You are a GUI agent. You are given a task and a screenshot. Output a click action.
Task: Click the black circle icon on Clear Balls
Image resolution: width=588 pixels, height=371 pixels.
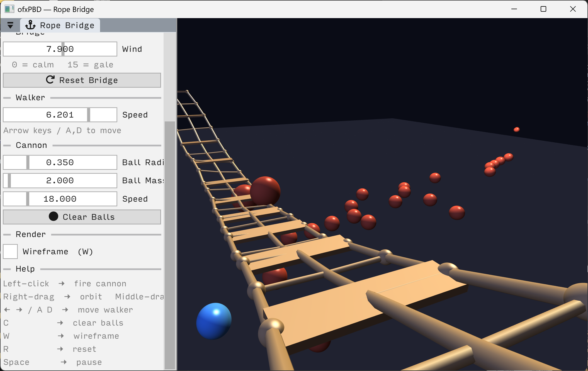(54, 216)
